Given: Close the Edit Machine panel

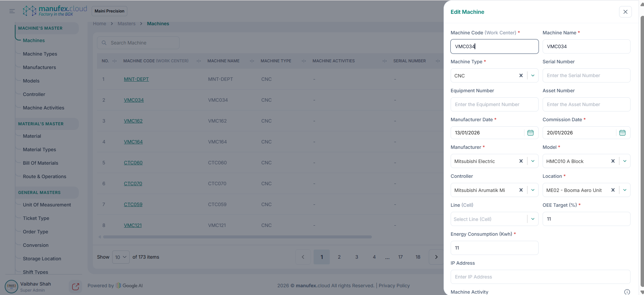Looking at the screenshot, I should [x=625, y=12].
